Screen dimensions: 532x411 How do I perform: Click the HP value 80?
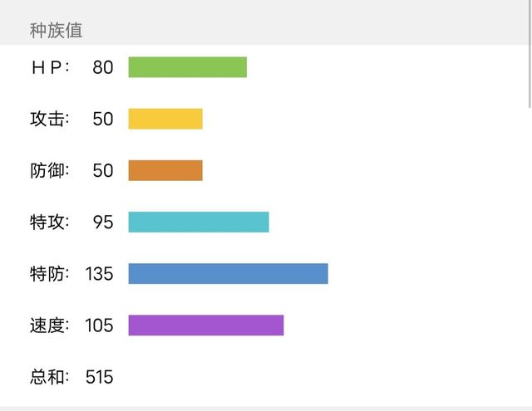pos(102,67)
